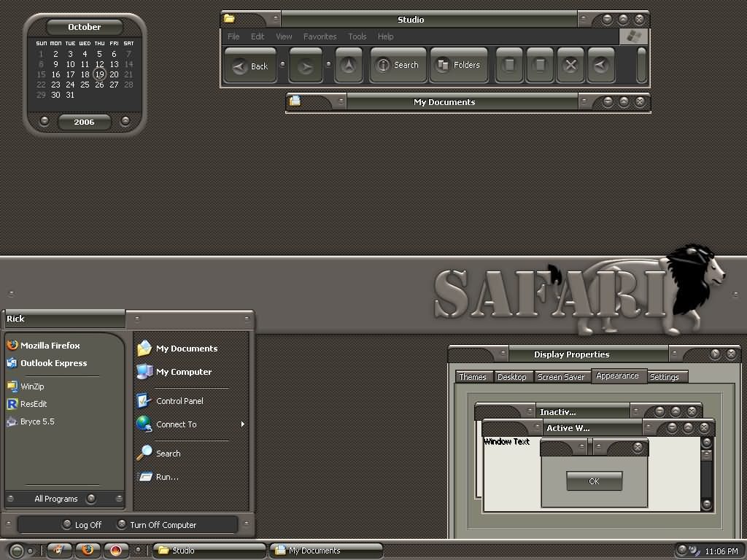The width and height of the screenshot is (747, 560).
Task: Select the Active Window preview title bar
Action: coord(598,427)
